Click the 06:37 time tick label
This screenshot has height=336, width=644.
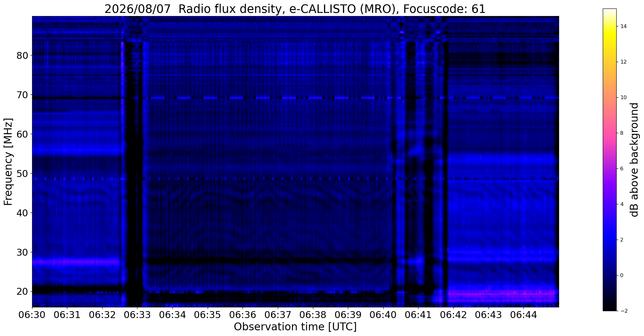278,314
